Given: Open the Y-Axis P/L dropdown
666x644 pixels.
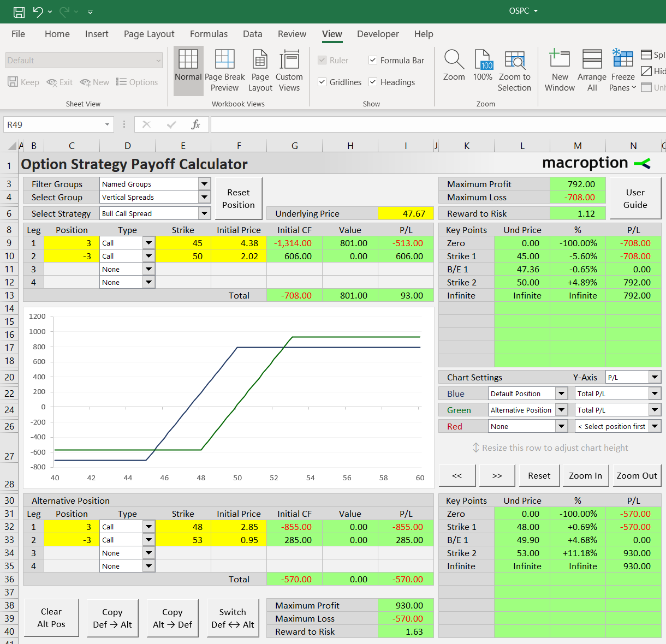Looking at the screenshot, I should coord(655,377).
